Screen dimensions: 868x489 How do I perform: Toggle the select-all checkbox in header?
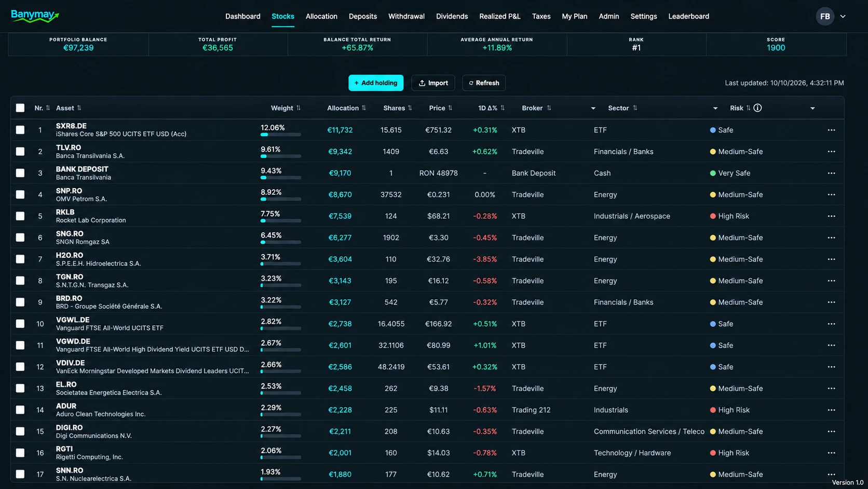pyautogui.click(x=20, y=108)
